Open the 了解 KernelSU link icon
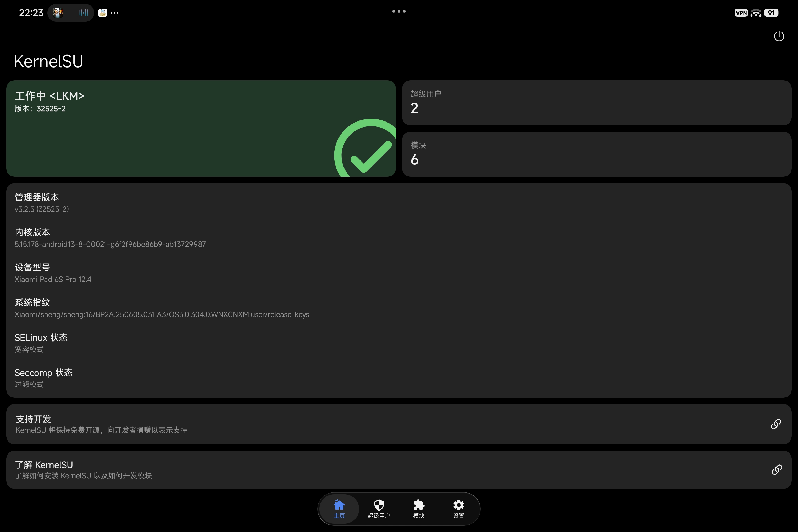Image resolution: width=798 pixels, height=532 pixels. [777, 470]
